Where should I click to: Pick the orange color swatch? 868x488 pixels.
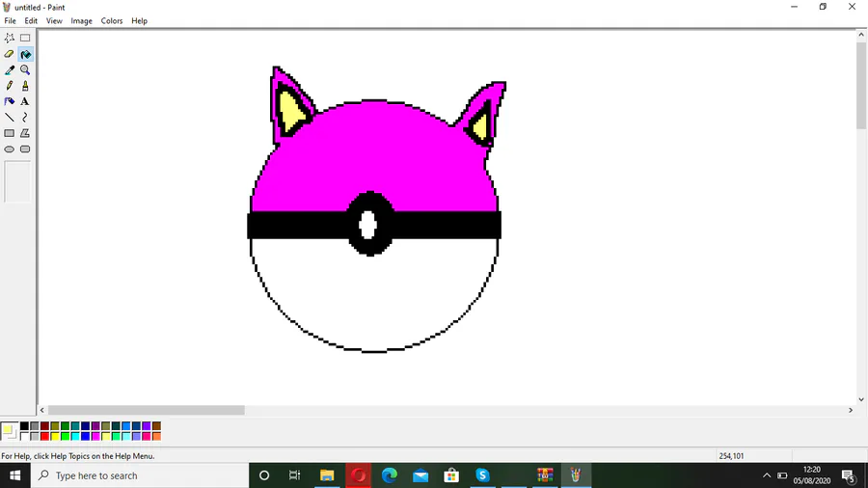coord(156,436)
